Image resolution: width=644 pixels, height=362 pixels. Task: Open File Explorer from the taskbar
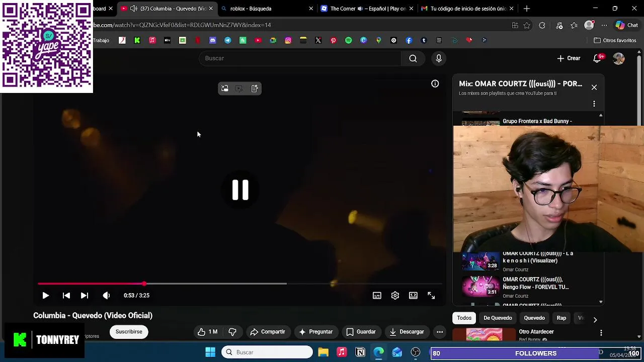(x=323, y=352)
